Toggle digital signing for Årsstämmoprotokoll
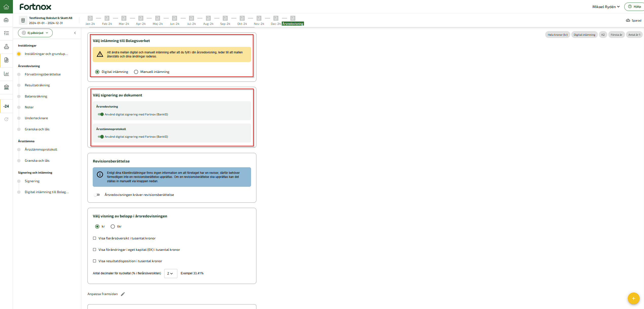644x309 pixels. coord(101,137)
